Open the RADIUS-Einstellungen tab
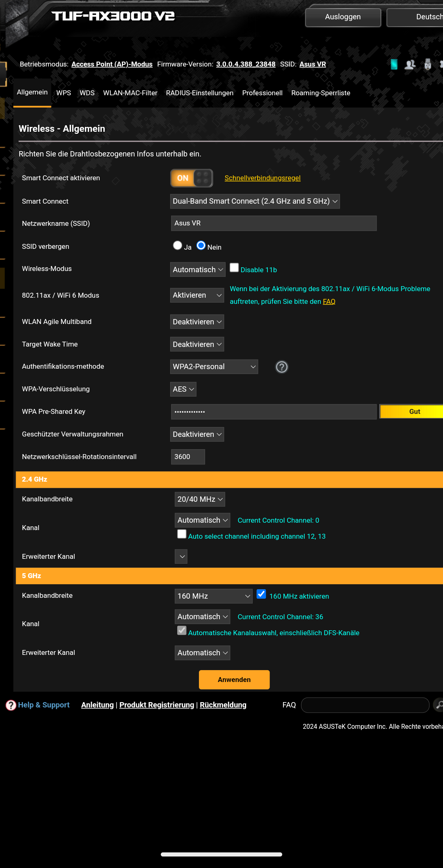Image resolution: width=443 pixels, height=868 pixels. tap(200, 93)
